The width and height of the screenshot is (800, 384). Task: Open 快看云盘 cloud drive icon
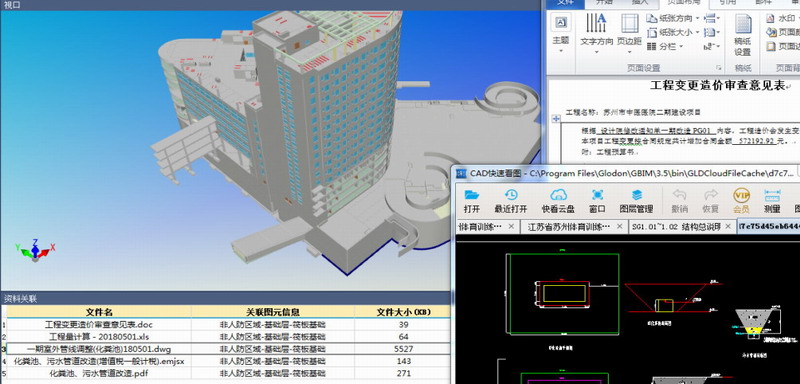tap(558, 201)
